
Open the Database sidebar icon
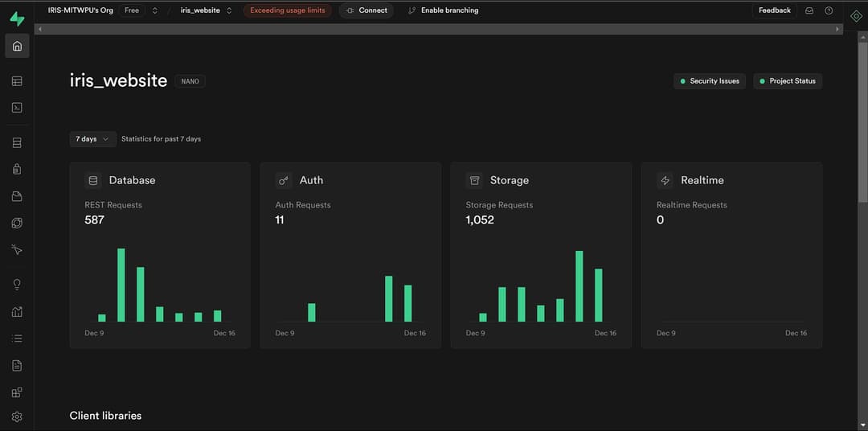[17, 143]
